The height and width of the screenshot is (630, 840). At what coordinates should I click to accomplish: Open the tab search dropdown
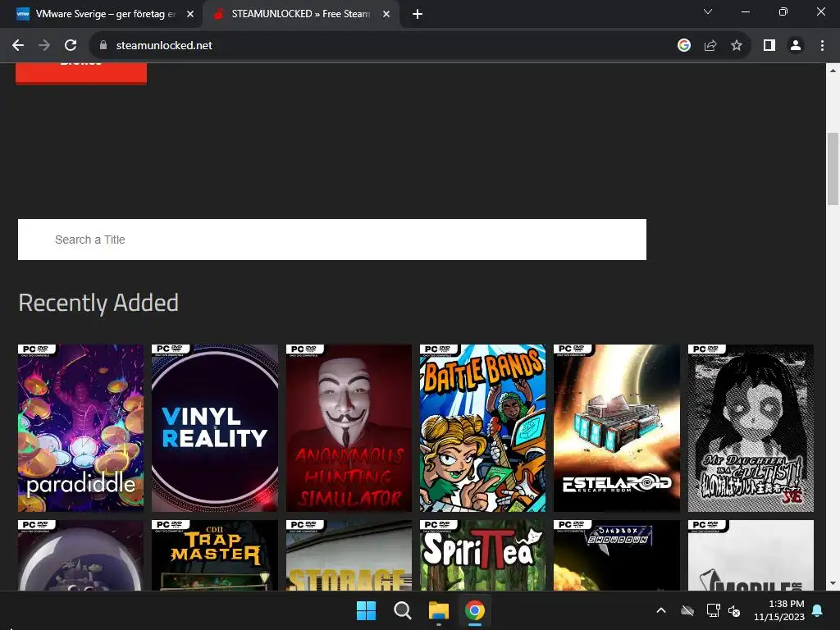tap(708, 11)
